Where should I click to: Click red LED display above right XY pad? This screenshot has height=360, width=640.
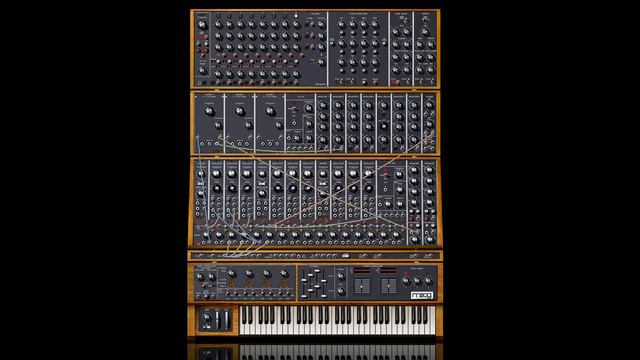[389, 270]
